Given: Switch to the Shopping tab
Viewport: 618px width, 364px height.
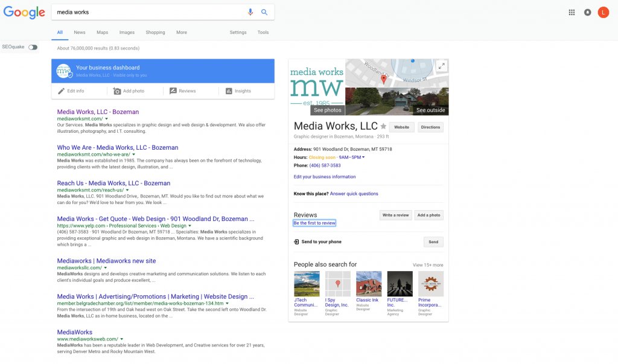Looking at the screenshot, I should pos(155,33).
